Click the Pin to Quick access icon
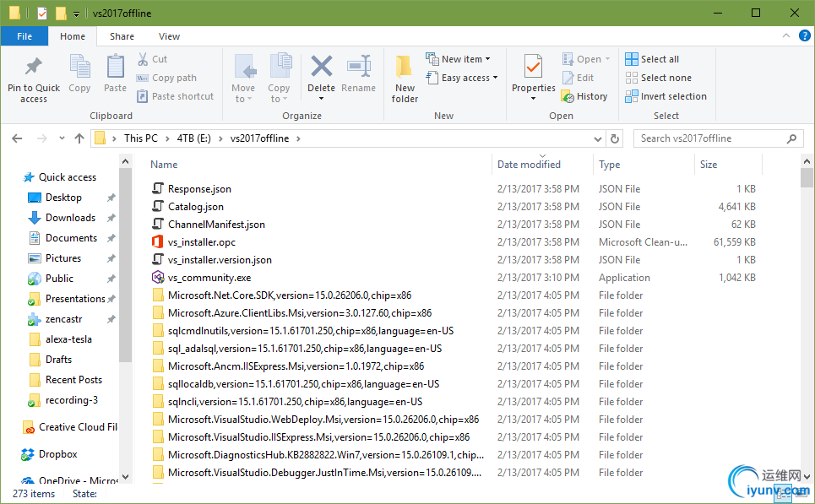Screen dimensions: 815x504 pos(34,67)
